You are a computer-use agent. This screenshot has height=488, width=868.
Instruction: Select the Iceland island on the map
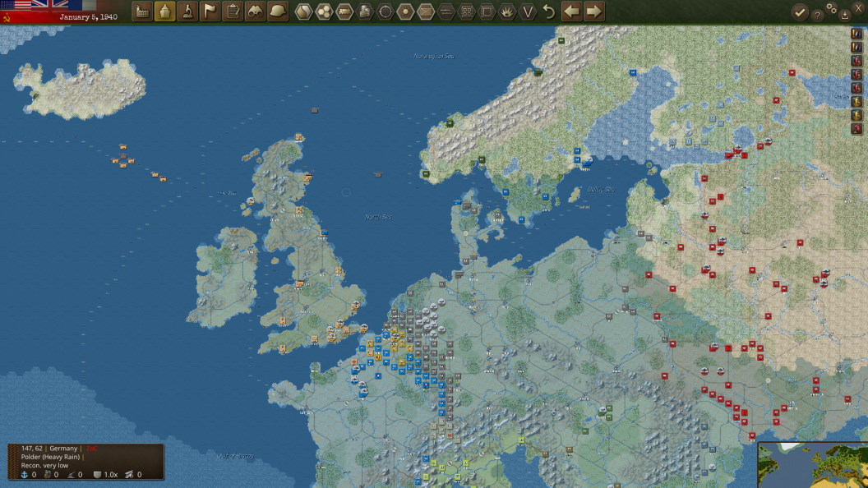coord(81,90)
